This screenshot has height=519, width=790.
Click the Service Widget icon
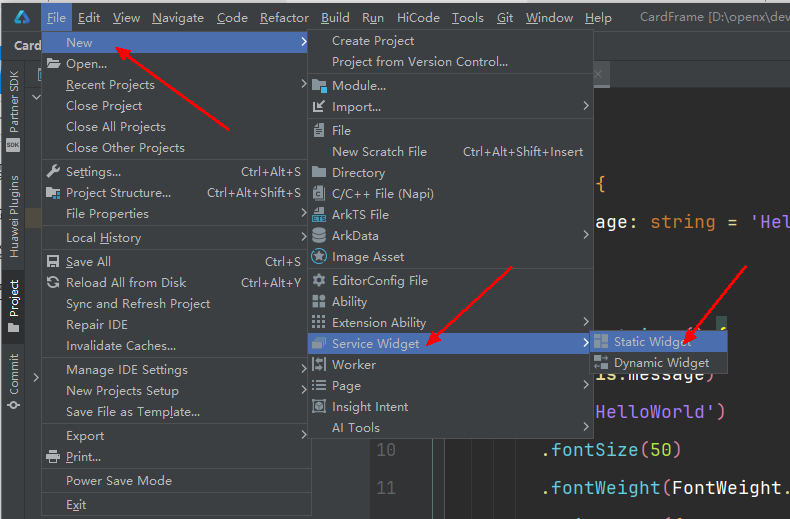click(319, 343)
